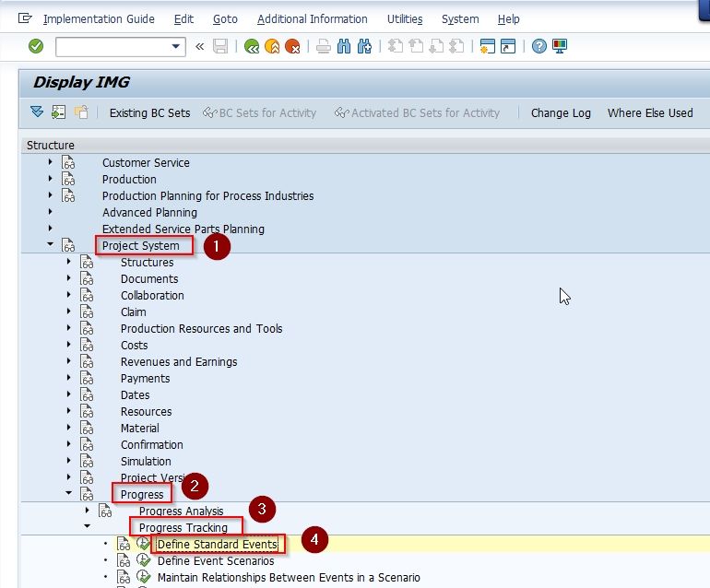Execute activity icon for Maintain Relationships Between Events
Image resolution: width=710 pixels, height=588 pixels.
pos(144,577)
